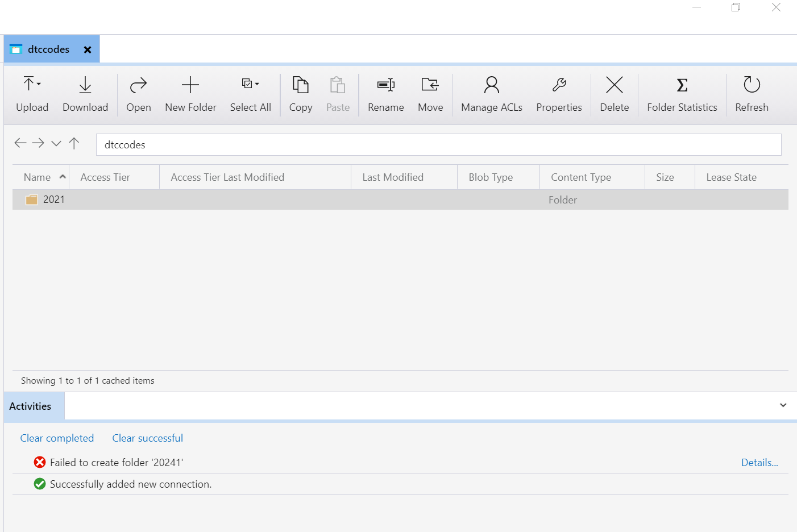Copy the selected item using Copy icon

[x=300, y=94]
